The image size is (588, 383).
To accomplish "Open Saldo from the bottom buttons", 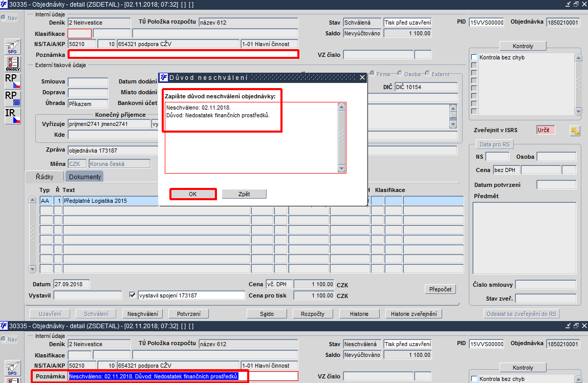I will point(267,314).
